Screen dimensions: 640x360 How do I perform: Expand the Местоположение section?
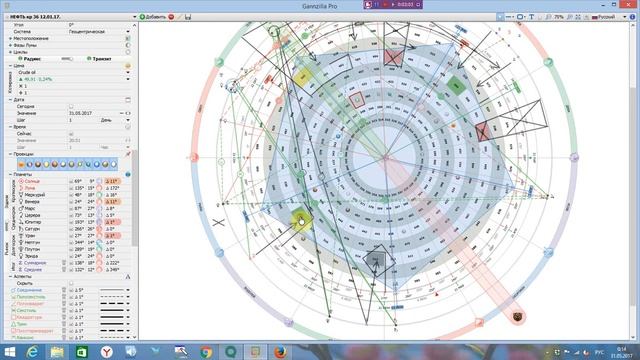pos(10,38)
